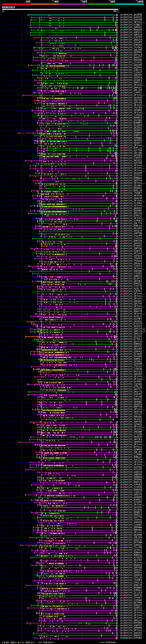Open hit UniRef100_Q9C660

pyautogui.click(x=131, y=301)
